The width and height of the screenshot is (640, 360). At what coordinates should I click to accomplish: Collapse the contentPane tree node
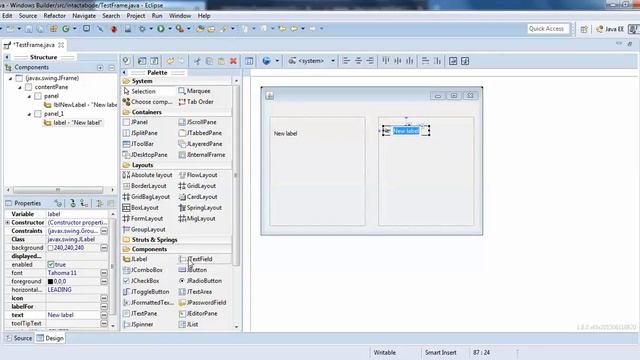point(20,87)
